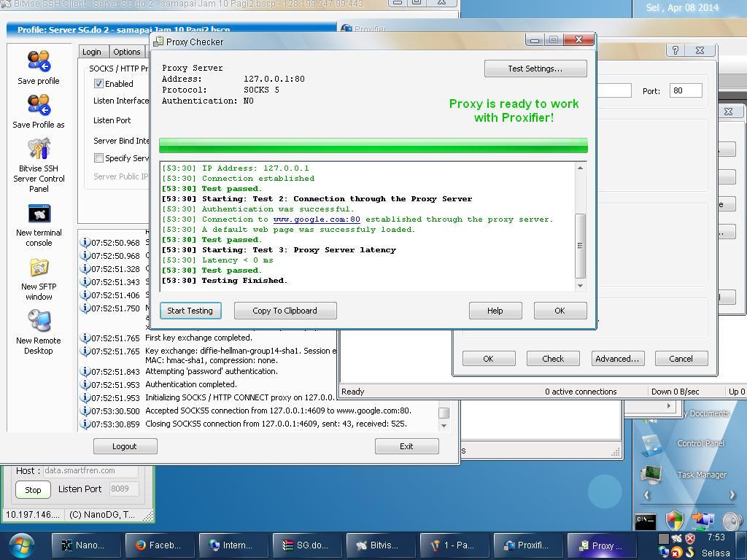Click the help question mark in the proxy dialog
Screen dimensions: 747x560
point(675,50)
